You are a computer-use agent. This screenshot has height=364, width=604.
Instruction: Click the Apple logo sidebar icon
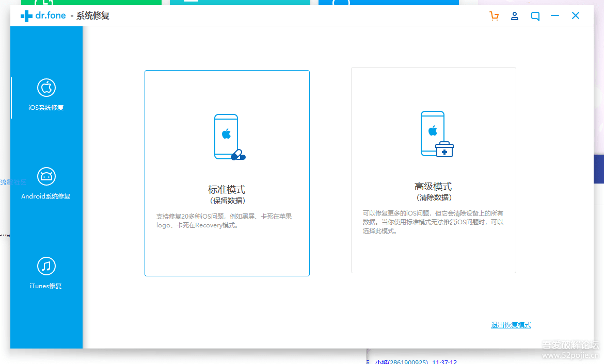pyautogui.click(x=46, y=88)
